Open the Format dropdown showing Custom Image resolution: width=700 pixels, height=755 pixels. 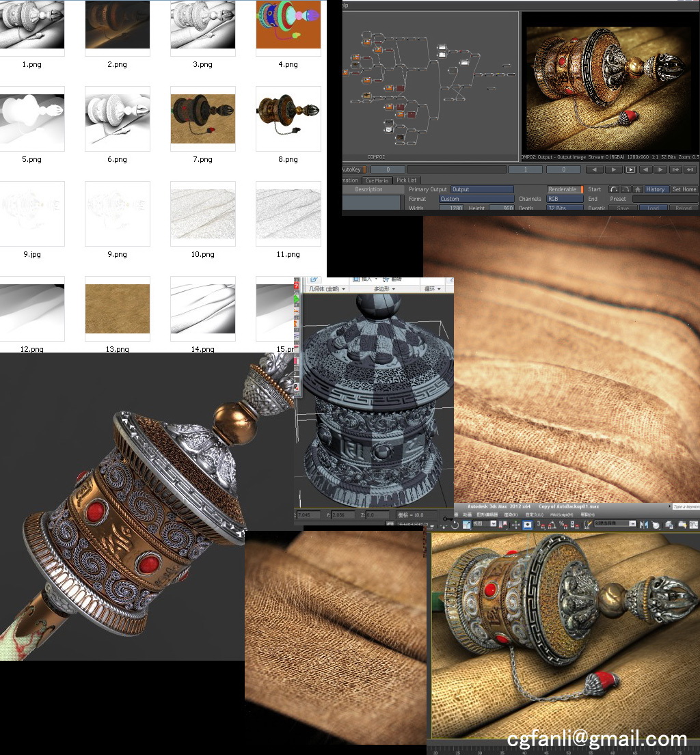click(x=476, y=199)
